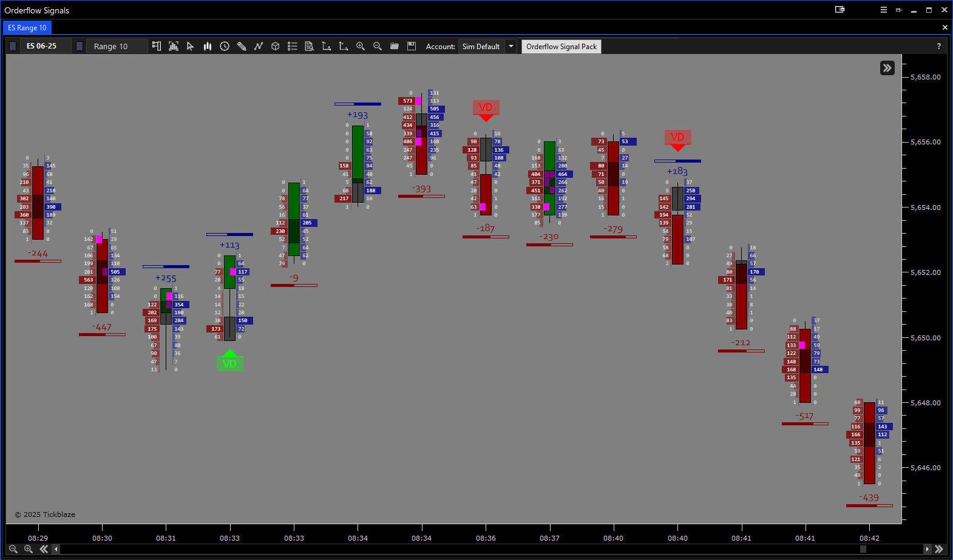Click the +113 delta label

(x=229, y=246)
